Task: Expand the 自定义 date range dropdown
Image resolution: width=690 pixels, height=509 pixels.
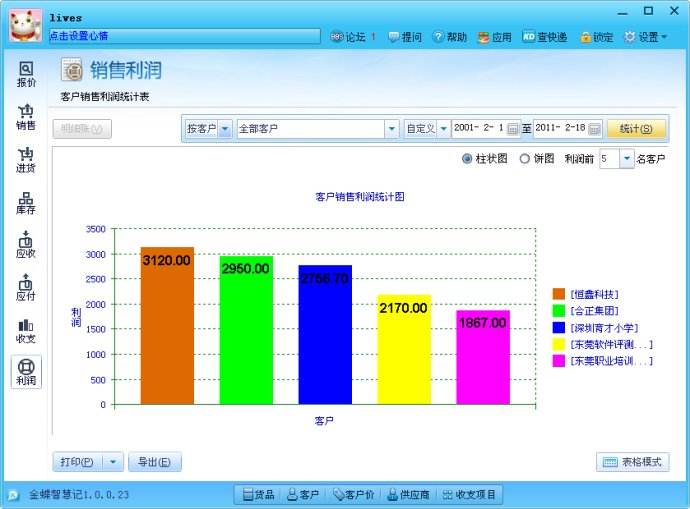Action: [444, 129]
